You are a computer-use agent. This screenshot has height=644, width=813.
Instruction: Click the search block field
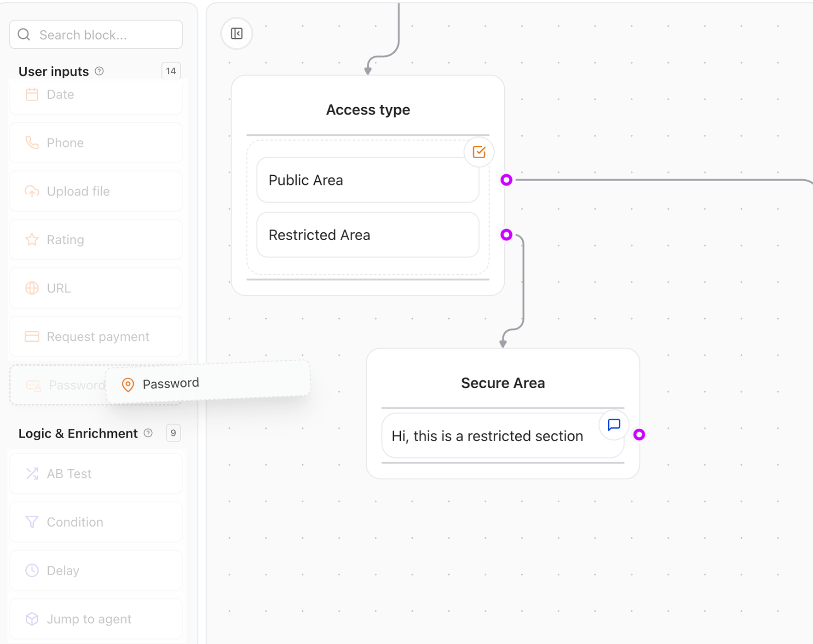click(x=95, y=34)
